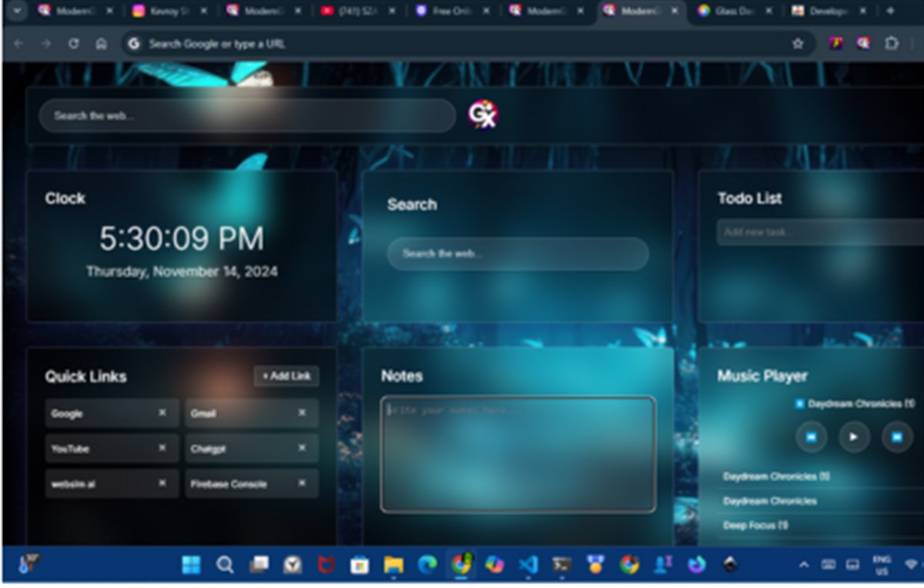Click the + Add Link button
Image resolution: width=924 pixels, height=588 pixels.
coord(286,376)
